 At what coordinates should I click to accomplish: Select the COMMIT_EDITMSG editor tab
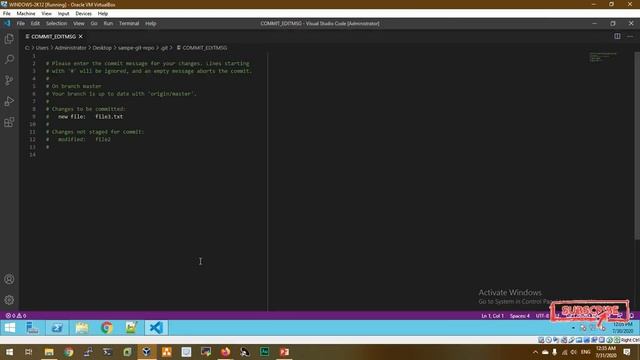(x=54, y=36)
